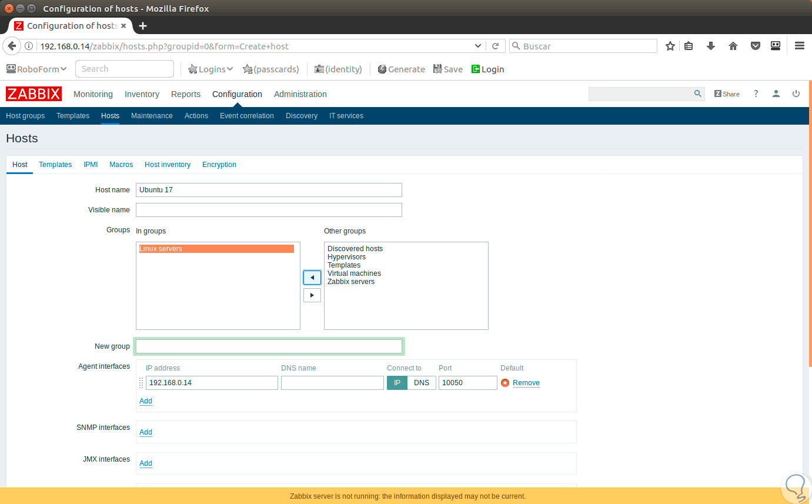Click the Port field showing 10050
This screenshot has width=812, height=504.
(468, 383)
